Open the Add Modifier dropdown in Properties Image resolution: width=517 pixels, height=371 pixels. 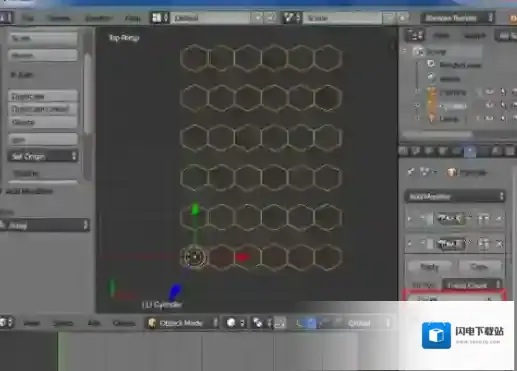coord(455,196)
